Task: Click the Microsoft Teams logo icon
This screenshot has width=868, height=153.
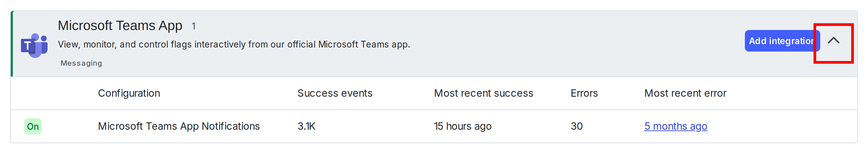Action: coord(34,45)
